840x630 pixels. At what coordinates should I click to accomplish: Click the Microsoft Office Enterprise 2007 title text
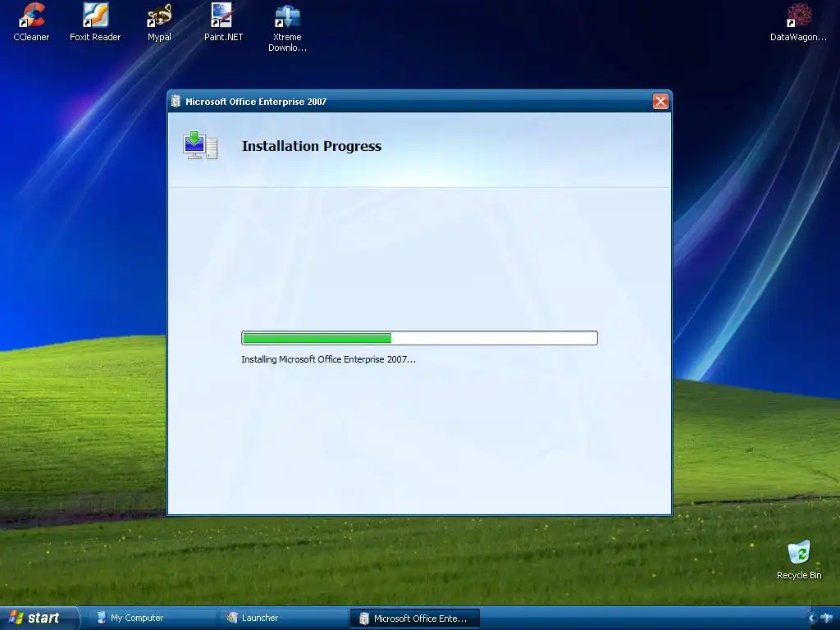pyautogui.click(x=256, y=102)
